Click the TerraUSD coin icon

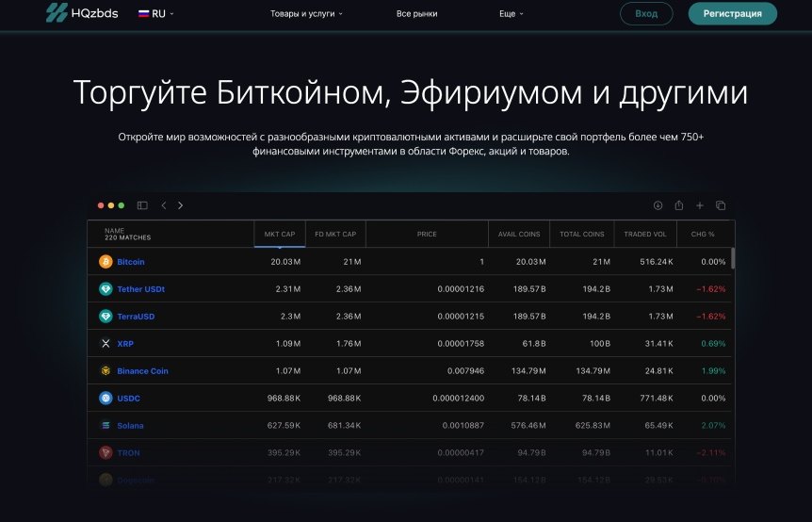[106, 317]
